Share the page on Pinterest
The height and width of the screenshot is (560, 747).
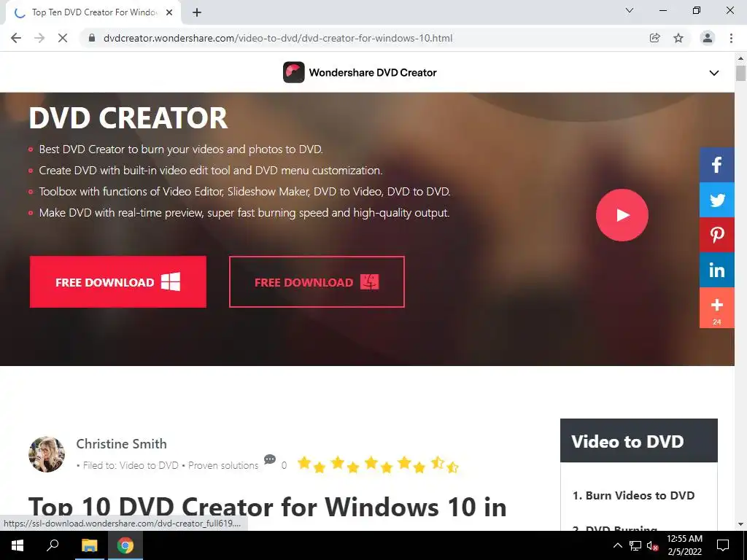pos(716,235)
